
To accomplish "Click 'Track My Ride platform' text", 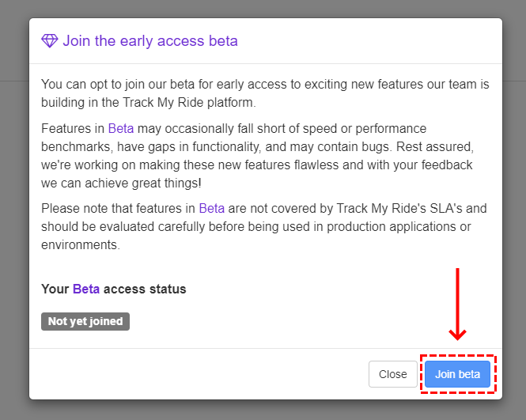I will click(187, 102).
